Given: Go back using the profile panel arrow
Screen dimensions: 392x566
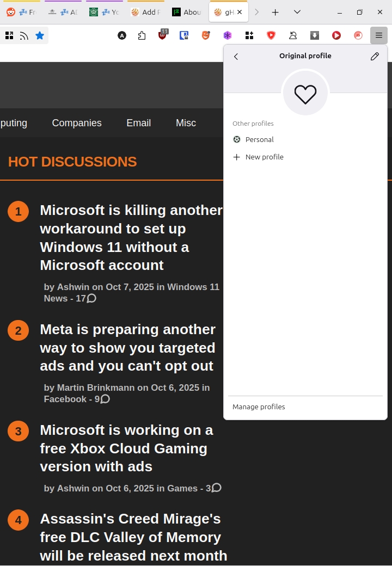Looking at the screenshot, I should (236, 57).
